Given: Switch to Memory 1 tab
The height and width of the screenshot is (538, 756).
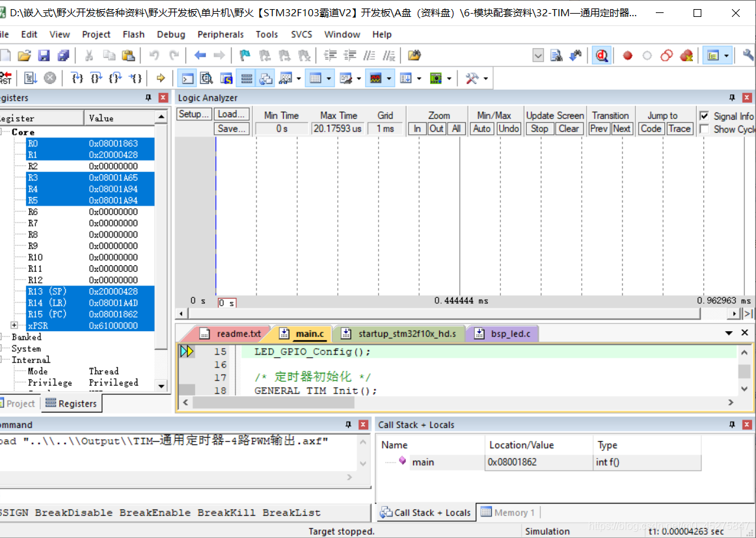Looking at the screenshot, I should (x=507, y=513).
